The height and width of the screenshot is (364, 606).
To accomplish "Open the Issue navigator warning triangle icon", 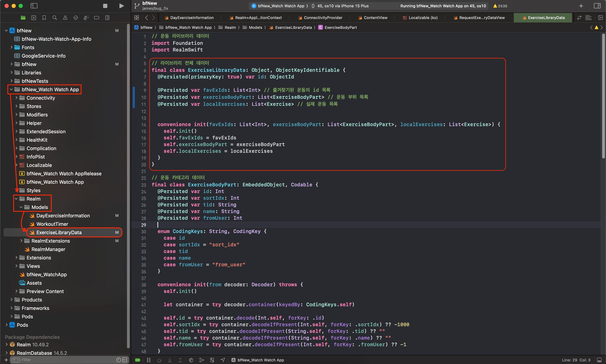I will click(65, 18).
